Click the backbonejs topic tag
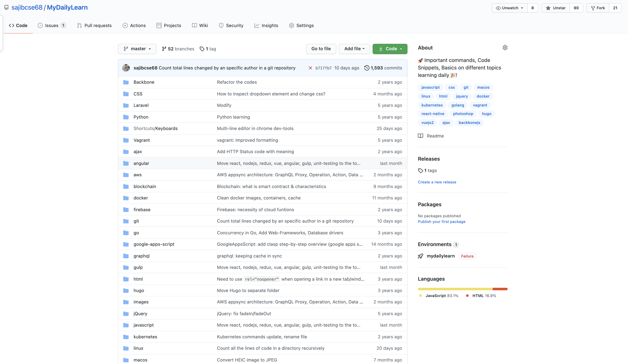This screenshot has width=628, height=364. pos(469,123)
